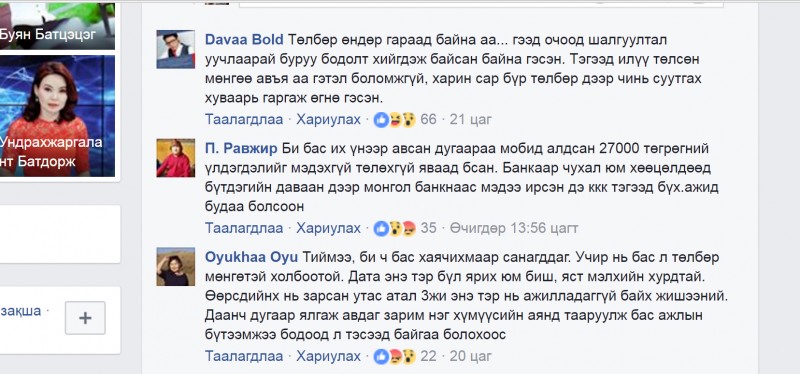This screenshot has width=800, height=374.
Task: Like Oyukhaa Oyu's comment via Таалагдлаа
Action: pyautogui.click(x=244, y=356)
